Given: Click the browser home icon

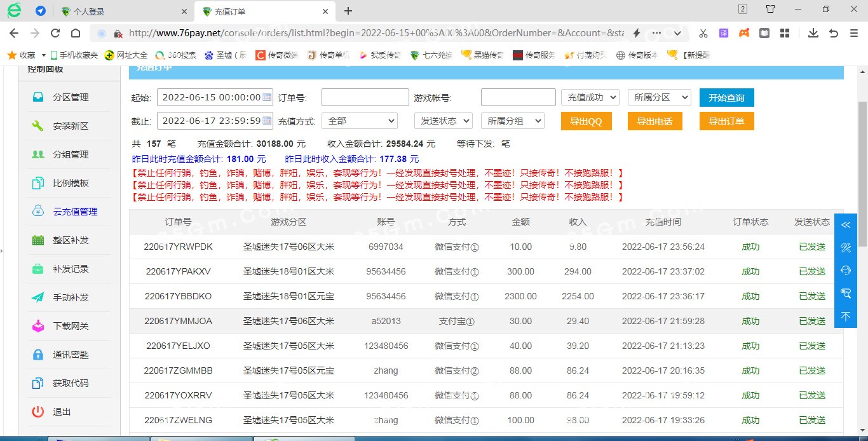Looking at the screenshot, I should coord(76,33).
